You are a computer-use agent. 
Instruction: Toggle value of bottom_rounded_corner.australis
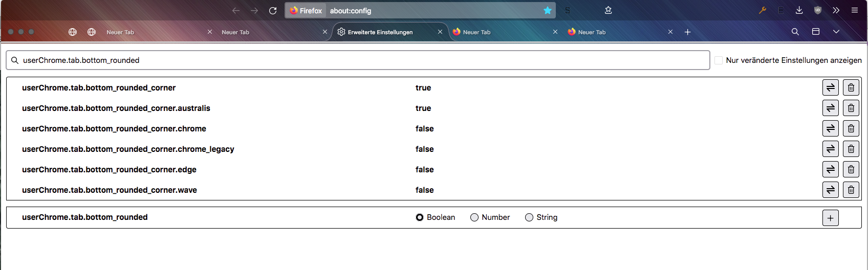point(831,108)
